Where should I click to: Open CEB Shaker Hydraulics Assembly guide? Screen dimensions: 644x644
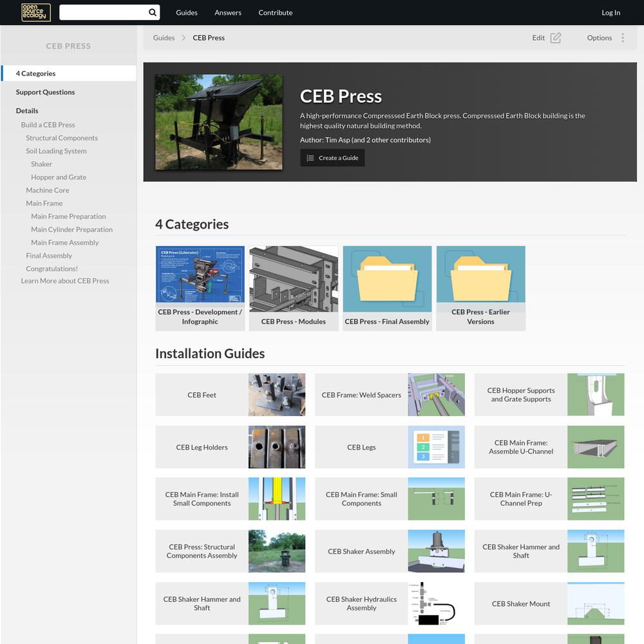(x=390, y=604)
